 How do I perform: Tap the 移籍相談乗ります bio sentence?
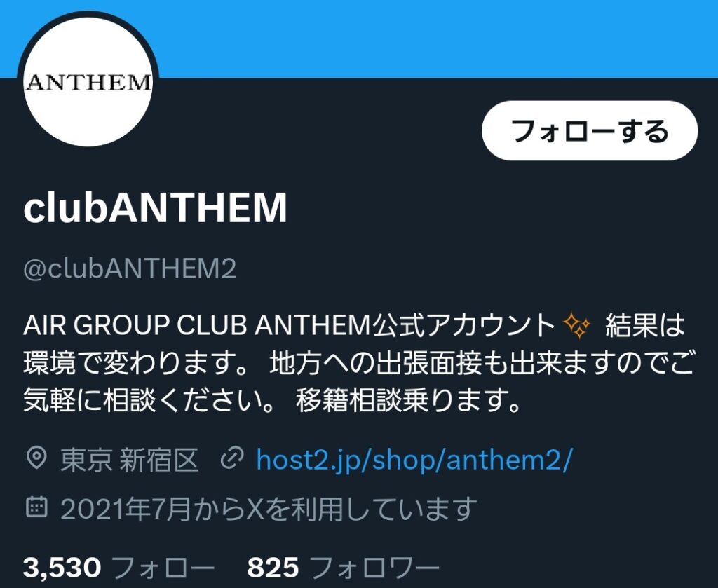click(x=409, y=400)
